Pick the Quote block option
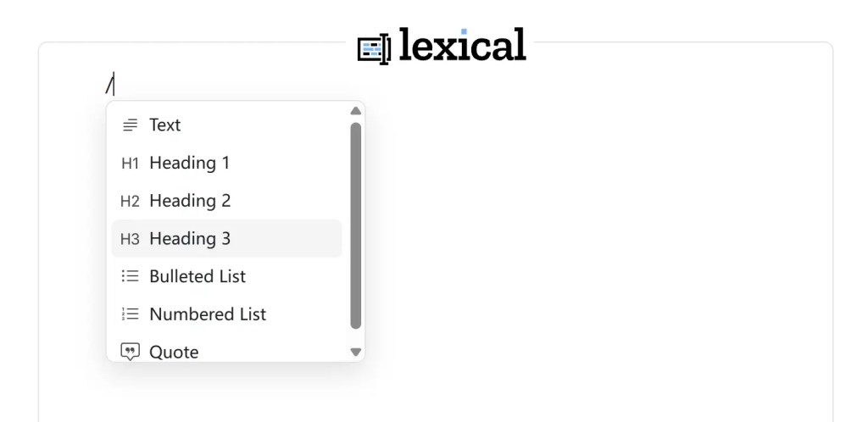This screenshot has height=422, width=868. pyautogui.click(x=227, y=351)
